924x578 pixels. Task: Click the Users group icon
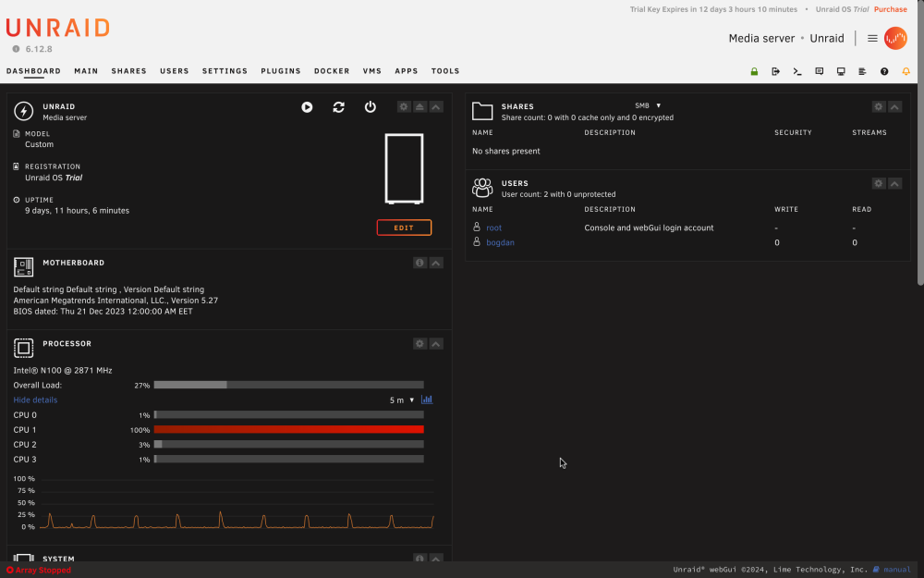point(482,188)
